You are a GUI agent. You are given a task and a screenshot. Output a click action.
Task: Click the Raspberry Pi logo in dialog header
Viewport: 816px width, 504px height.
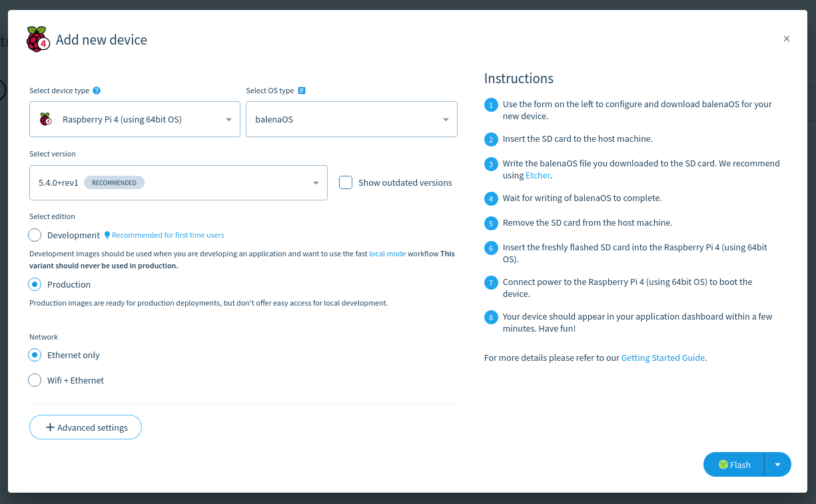(x=38, y=39)
